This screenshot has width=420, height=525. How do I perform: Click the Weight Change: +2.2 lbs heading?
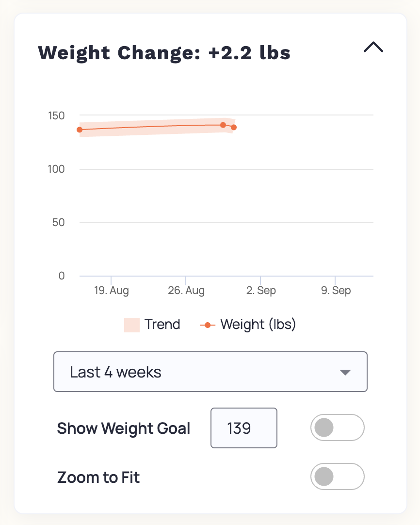coord(165,52)
